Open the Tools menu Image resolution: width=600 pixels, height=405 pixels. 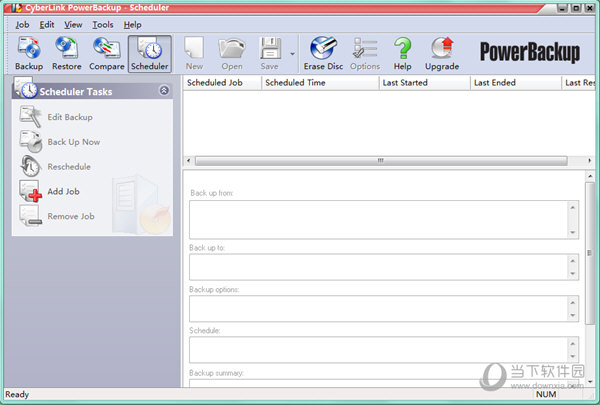pyautogui.click(x=103, y=25)
